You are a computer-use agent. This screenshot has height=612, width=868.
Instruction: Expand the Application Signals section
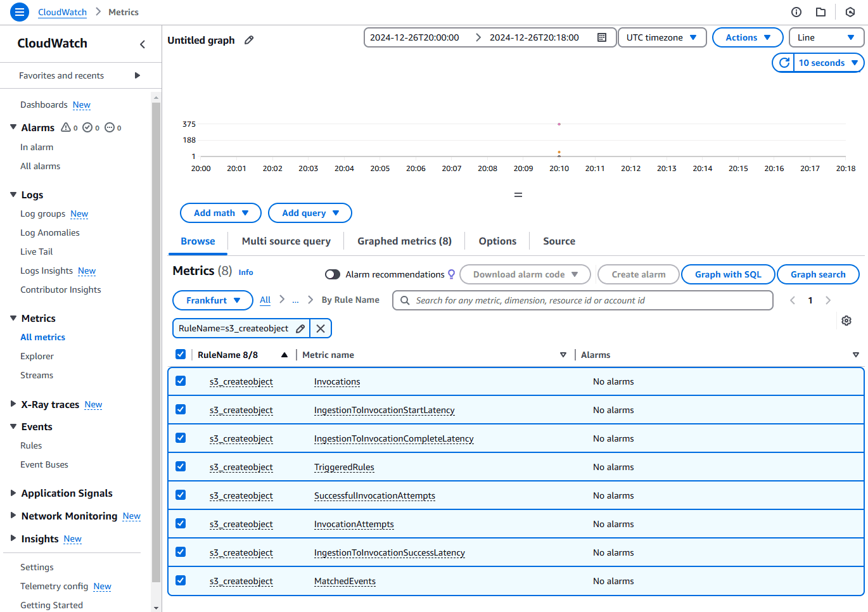coord(13,493)
